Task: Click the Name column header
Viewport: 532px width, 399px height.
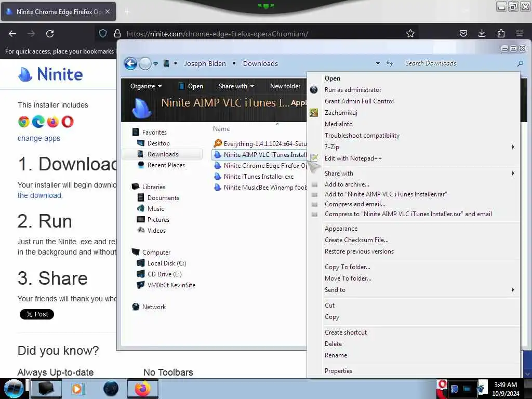Action: click(221, 129)
